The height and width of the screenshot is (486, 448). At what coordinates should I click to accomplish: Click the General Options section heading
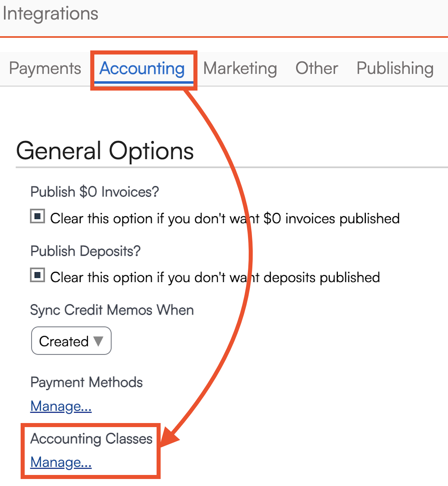[x=105, y=151]
